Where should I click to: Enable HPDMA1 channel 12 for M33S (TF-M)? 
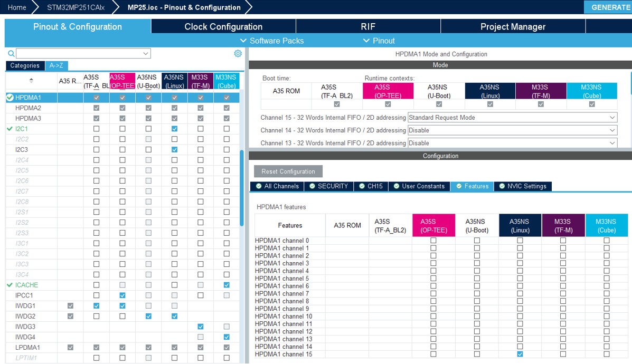563,331
